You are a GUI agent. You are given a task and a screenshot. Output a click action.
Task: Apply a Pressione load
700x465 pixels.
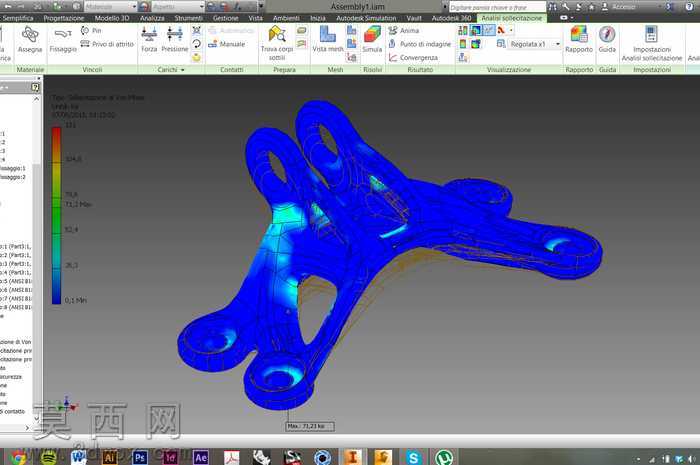pyautogui.click(x=175, y=39)
